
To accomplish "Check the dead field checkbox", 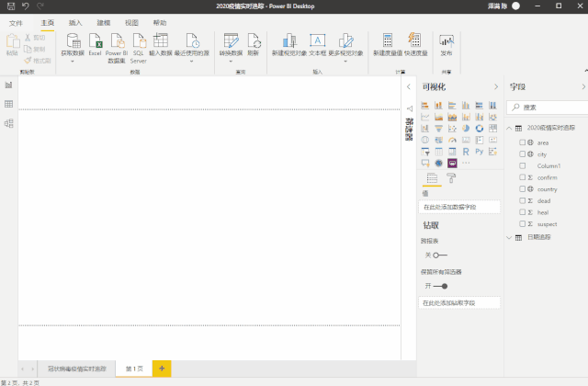I will click(522, 200).
